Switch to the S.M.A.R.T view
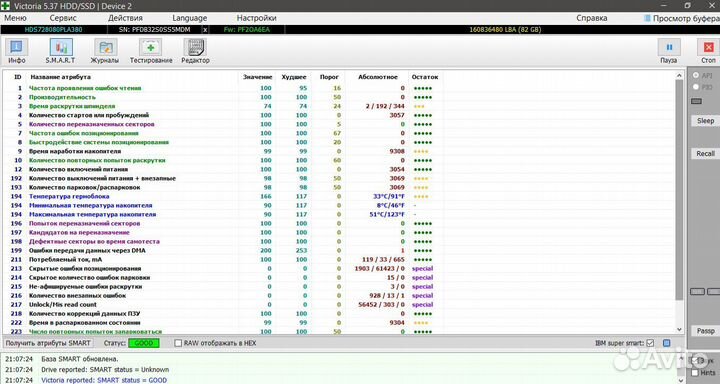The width and height of the screenshot is (720, 384). pyautogui.click(x=61, y=51)
